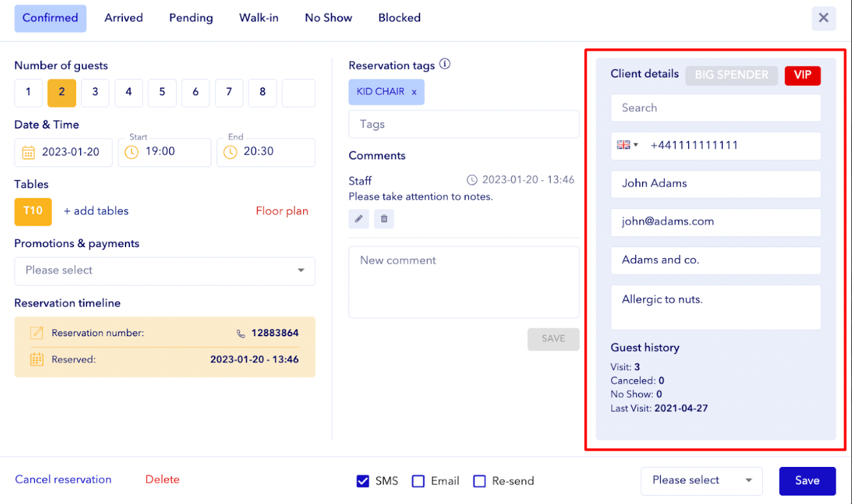Click the New comment text area
Image resolution: width=852 pixels, height=504 pixels.
464,282
